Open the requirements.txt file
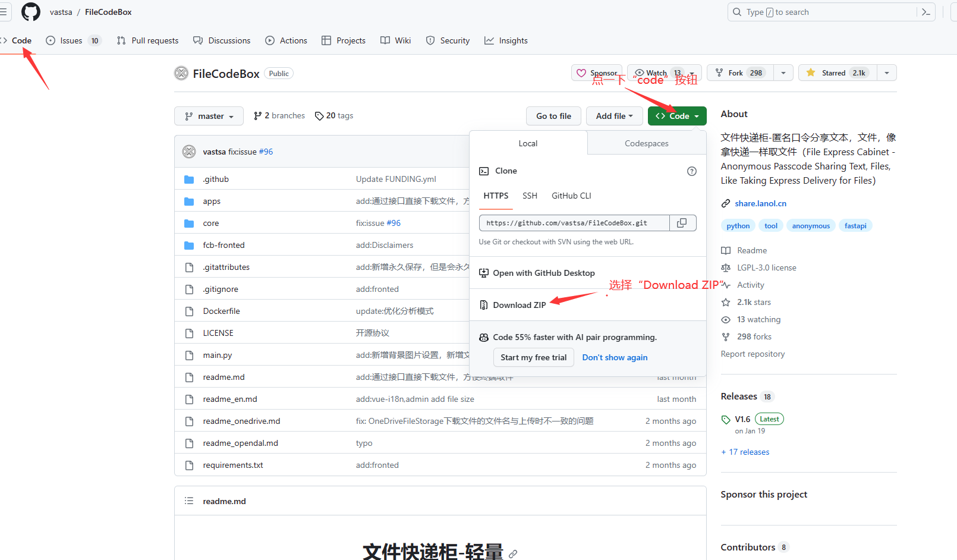 (233, 465)
